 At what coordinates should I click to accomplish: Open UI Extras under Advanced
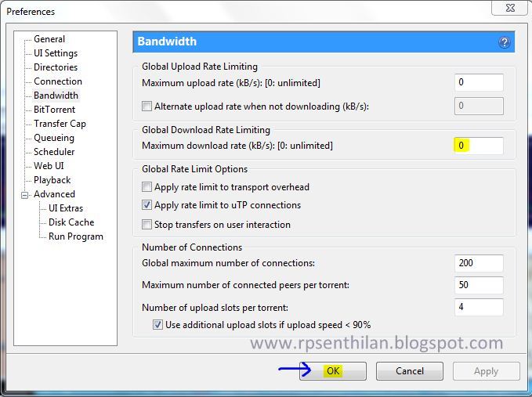(66, 208)
